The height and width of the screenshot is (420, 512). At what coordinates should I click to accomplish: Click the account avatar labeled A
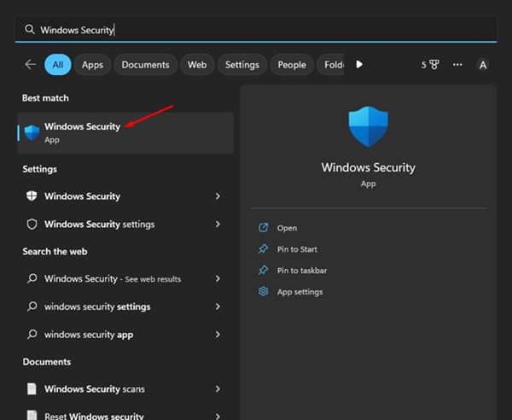click(483, 65)
